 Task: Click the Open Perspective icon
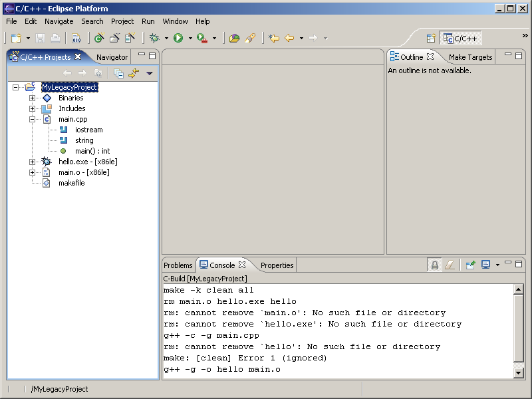[430, 39]
